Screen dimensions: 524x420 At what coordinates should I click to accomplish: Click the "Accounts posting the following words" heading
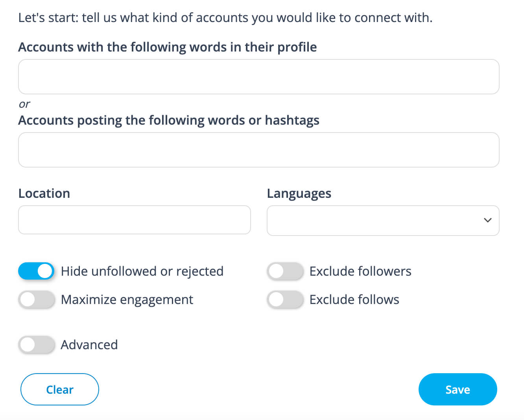pyautogui.click(x=168, y=120)
